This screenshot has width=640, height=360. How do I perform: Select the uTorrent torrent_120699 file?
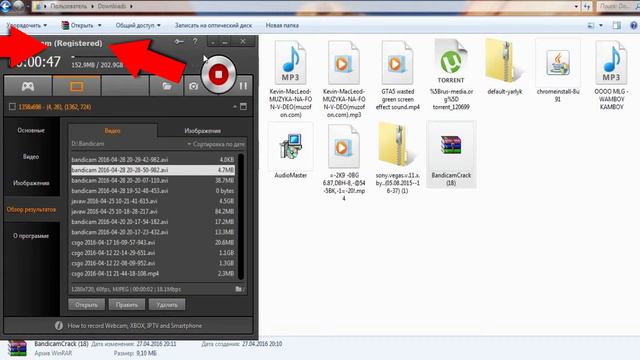tap(451, 75)
